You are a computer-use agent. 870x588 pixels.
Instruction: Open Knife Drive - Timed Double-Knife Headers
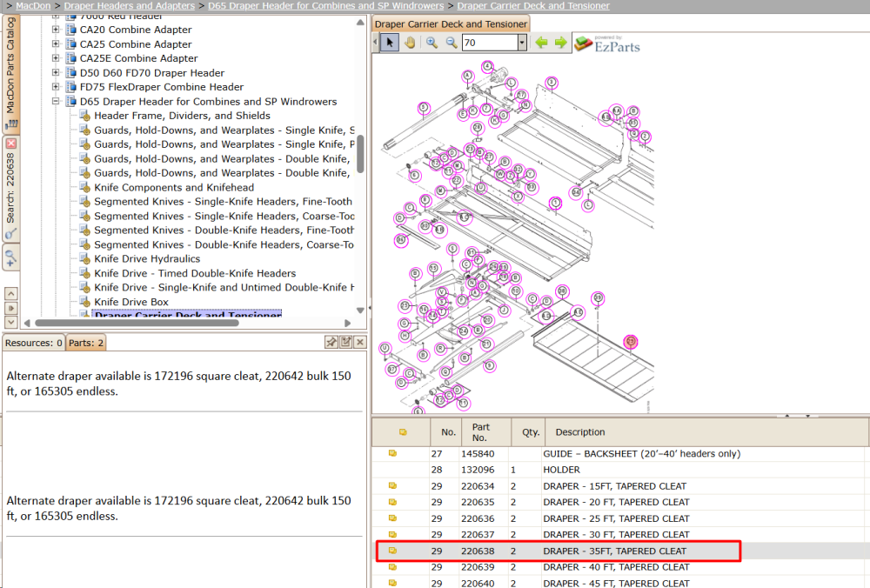195,273
